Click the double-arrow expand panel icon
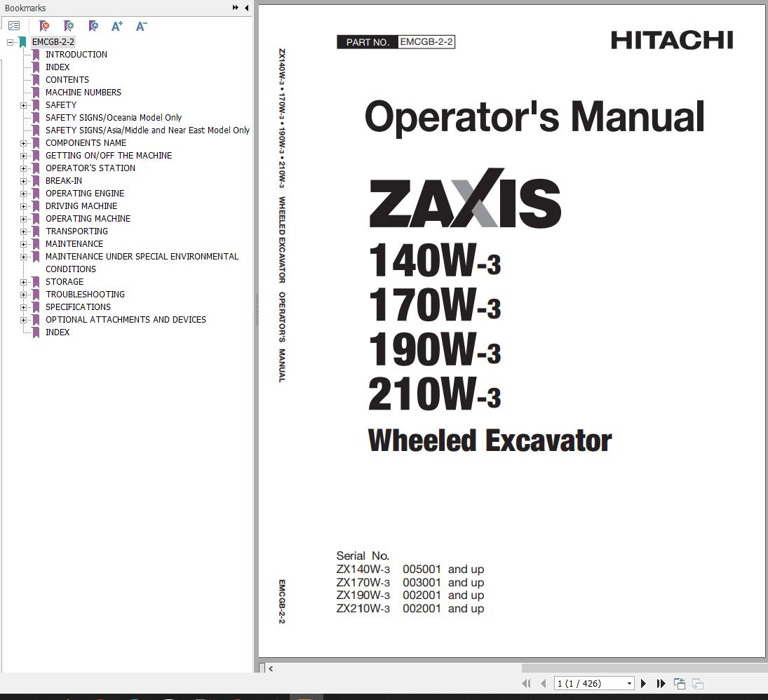768x700 pixels. [x=236, y=7]
